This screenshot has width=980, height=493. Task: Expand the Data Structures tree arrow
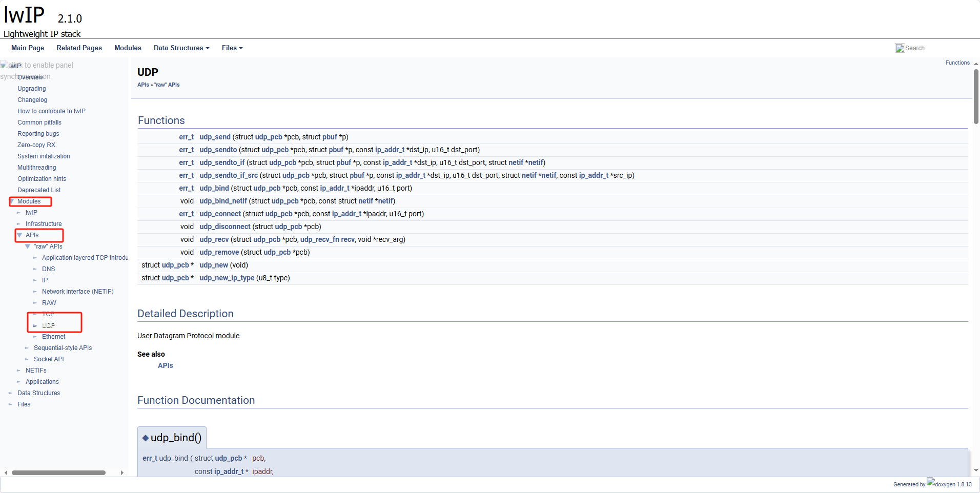(x=11, y=393)
